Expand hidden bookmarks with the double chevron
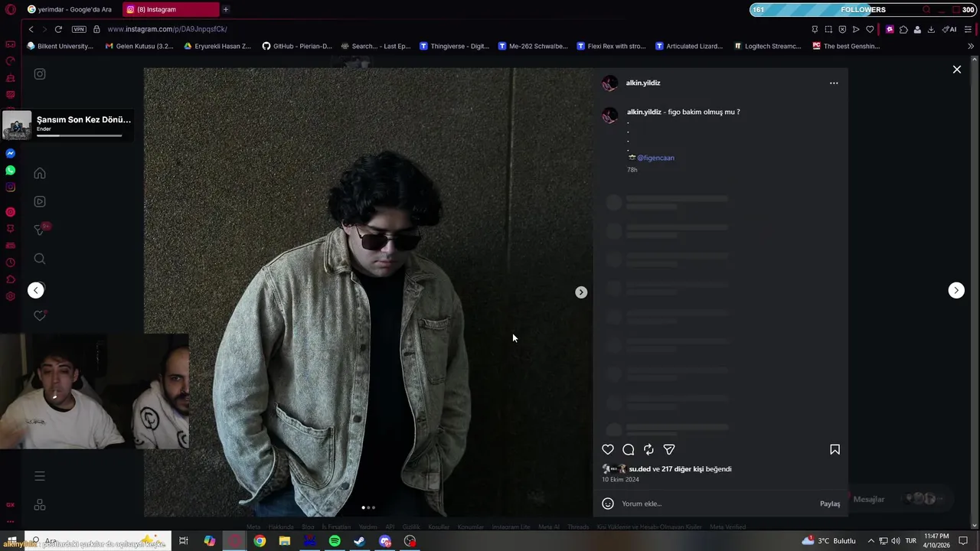The image size is (980, 551). coord(971,46)
